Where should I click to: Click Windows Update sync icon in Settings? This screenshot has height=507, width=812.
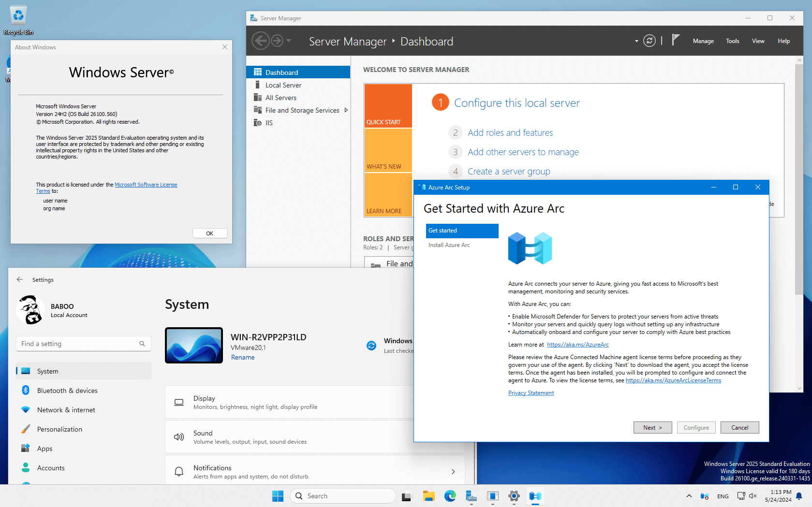coord(371,345)
